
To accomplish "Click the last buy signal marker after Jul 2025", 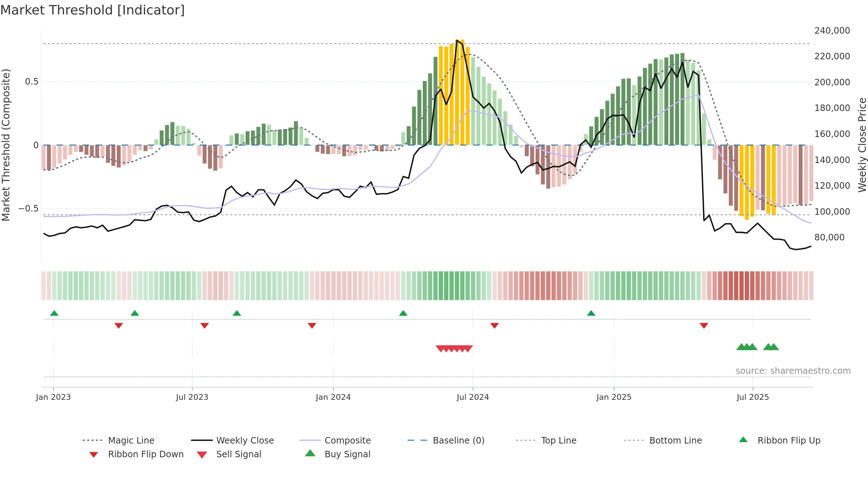I will (x=774, y=347).
